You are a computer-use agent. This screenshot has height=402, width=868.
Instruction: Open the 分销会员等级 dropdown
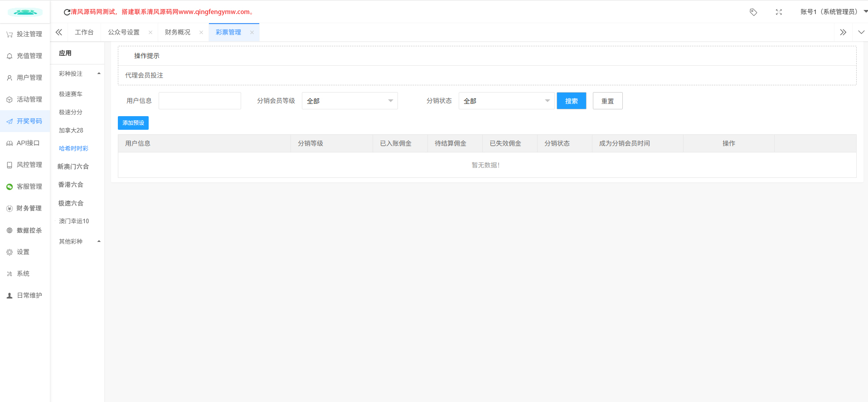(349, 101)
